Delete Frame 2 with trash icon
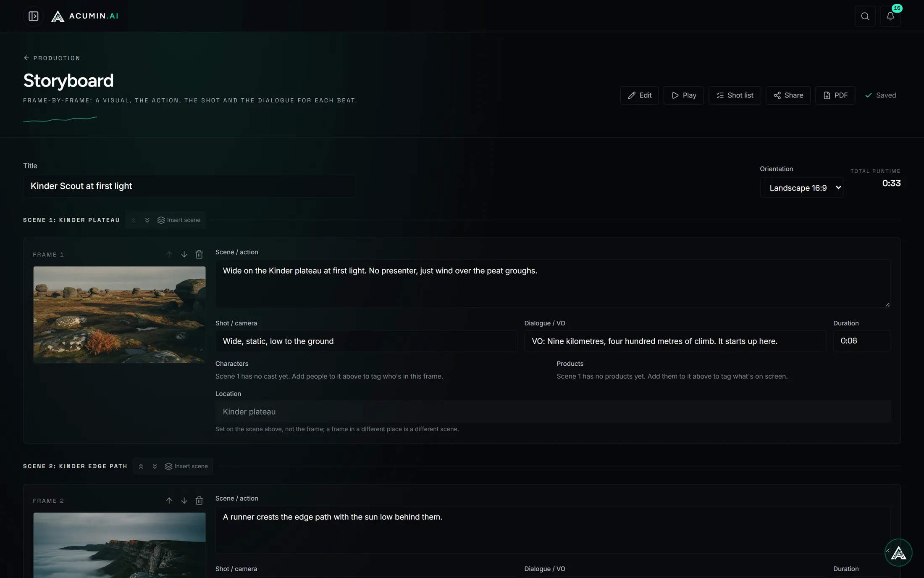This screenshot has width=924, height=578. [199, 501]
